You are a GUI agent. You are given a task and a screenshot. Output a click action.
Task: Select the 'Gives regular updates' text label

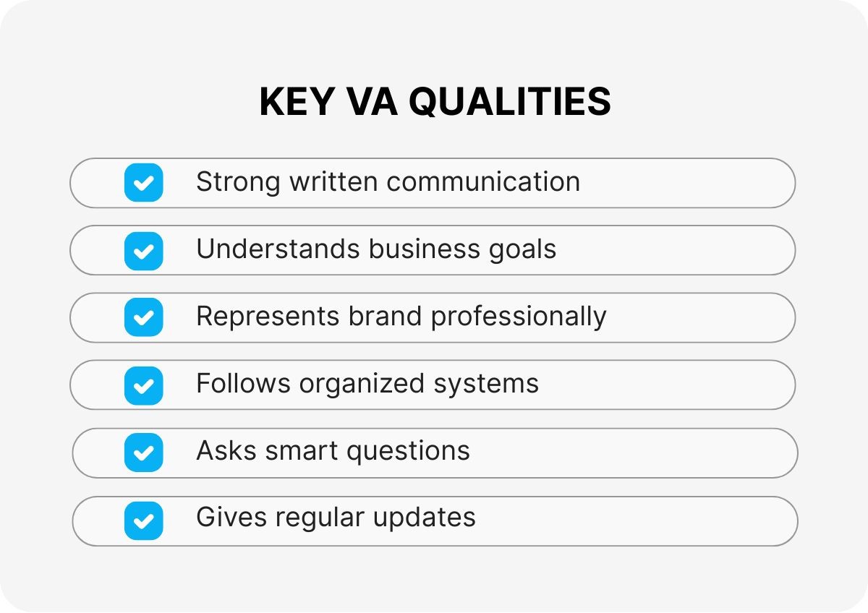click(336, 518)
